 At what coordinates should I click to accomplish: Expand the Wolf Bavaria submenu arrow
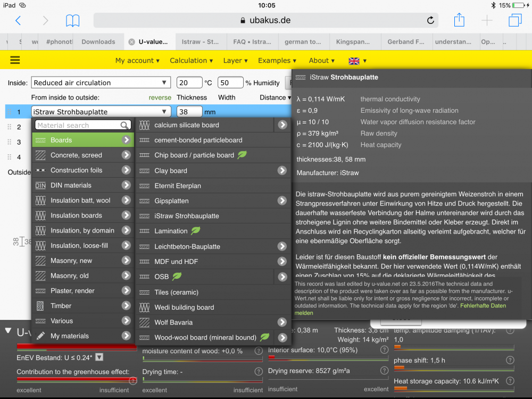[x=282, y=322]
